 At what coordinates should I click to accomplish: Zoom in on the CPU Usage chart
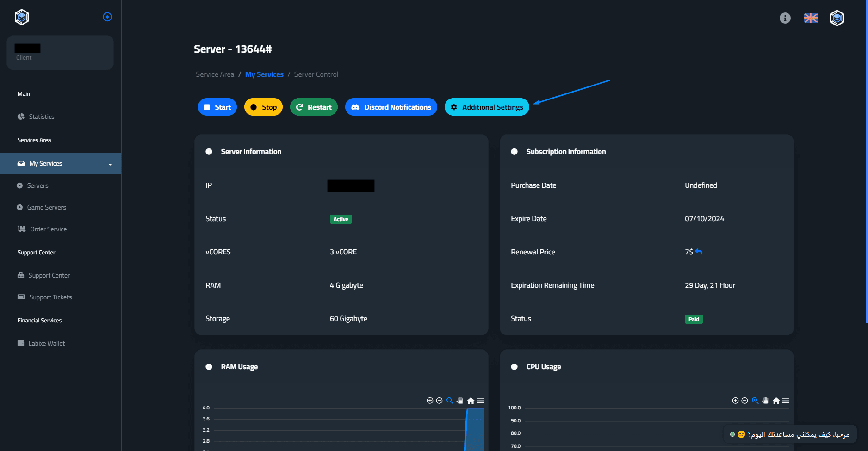coord(735,401)
